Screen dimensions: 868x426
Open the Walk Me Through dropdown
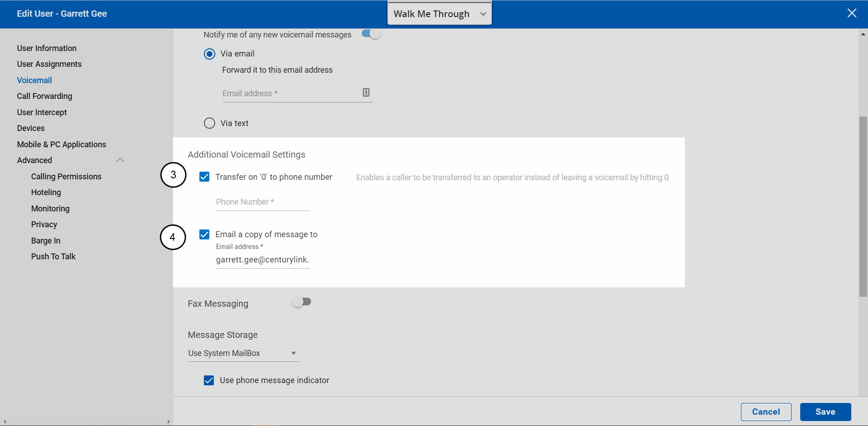coord(439,14)
